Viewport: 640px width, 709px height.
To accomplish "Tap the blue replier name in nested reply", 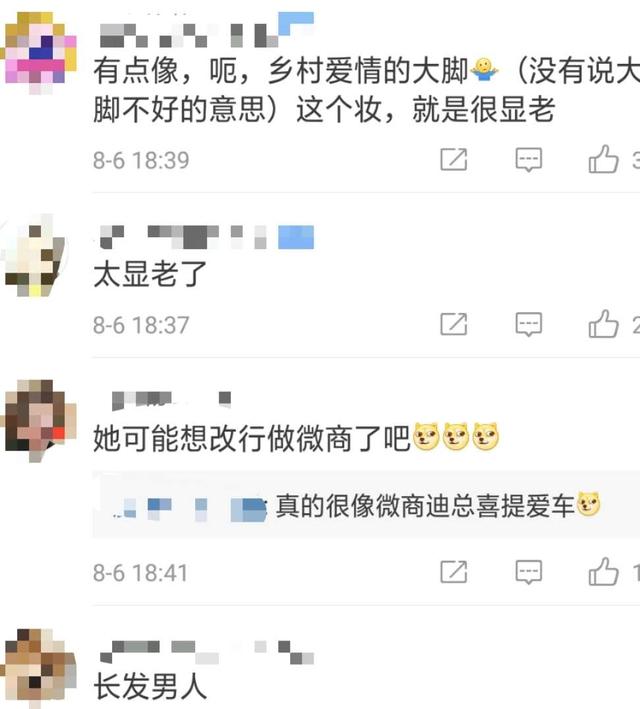I will point(189,509).
